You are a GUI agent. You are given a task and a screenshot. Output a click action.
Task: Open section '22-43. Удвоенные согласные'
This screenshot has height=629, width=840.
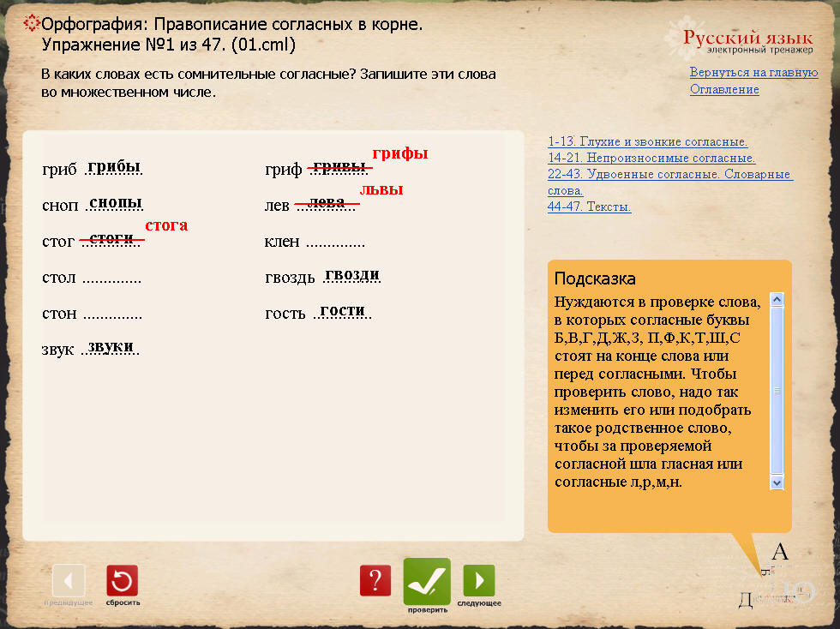tap(669, 175)
